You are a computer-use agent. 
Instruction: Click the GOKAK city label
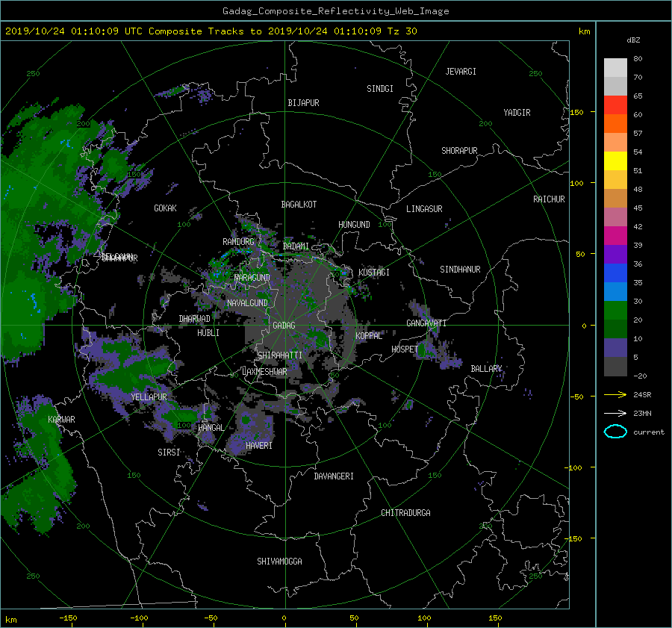165,208
